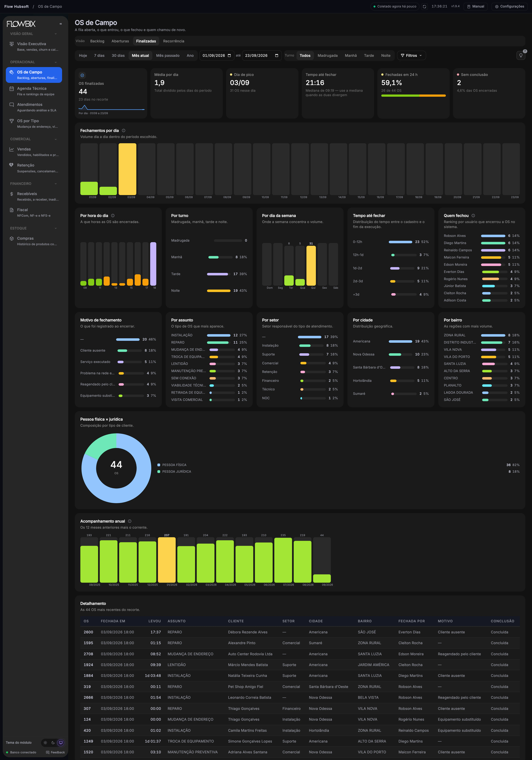This screenshot has height=760, width=532.
Task: Open calendar picker icon on start date 01/09/2026
Action: pyautogui.click(x=229, y=56)
